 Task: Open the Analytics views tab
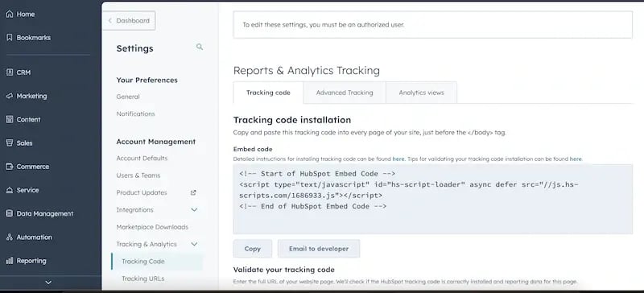coord(421,93)
